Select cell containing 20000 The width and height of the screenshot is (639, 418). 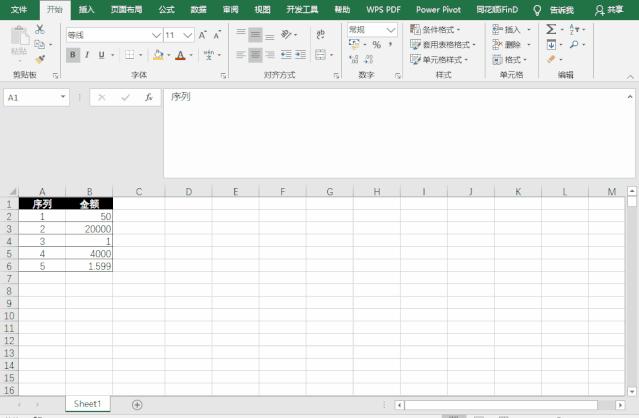[89, 229]
